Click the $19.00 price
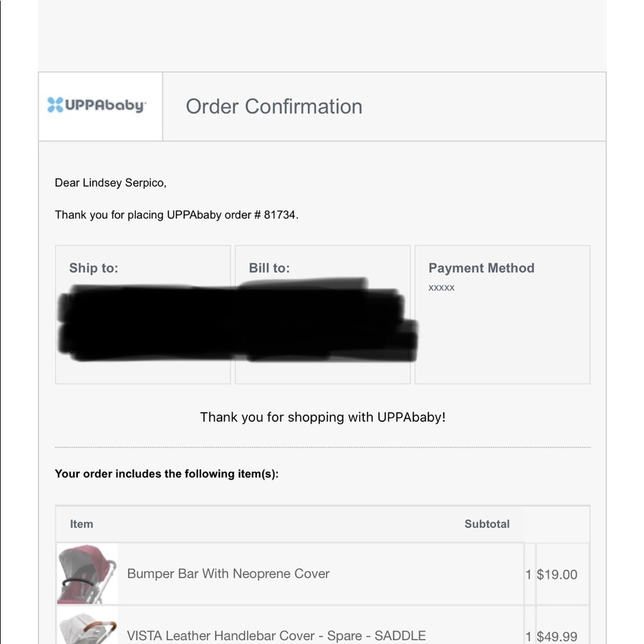The width and height of the screenshot is (644, 644). click(x=557, y=574)
